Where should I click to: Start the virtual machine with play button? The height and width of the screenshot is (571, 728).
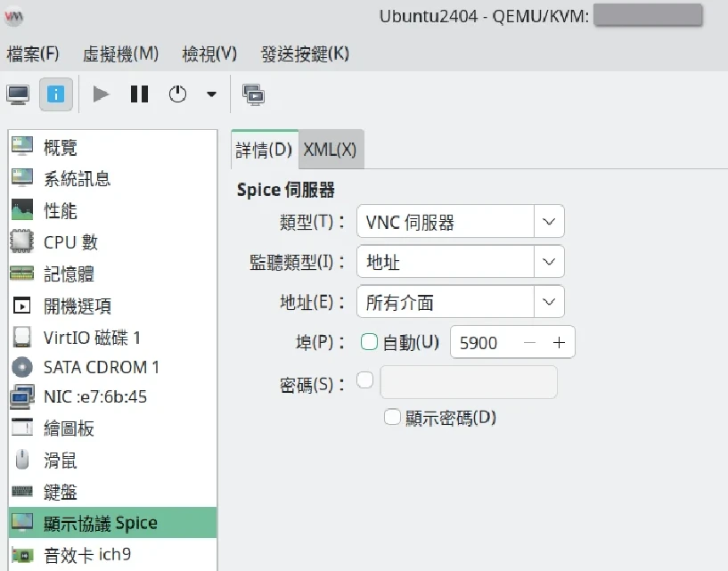click(101, 94)
